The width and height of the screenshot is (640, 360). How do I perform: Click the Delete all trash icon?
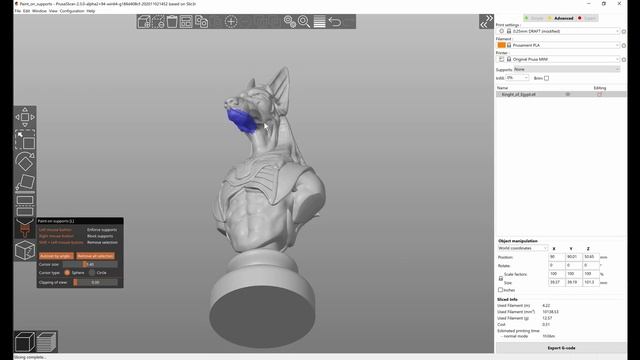[172, 22]
